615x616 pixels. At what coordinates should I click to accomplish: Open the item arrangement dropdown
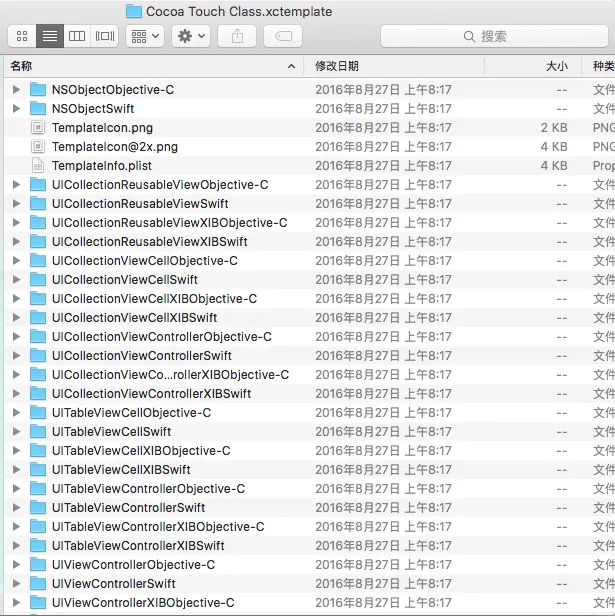coord(145,36)
